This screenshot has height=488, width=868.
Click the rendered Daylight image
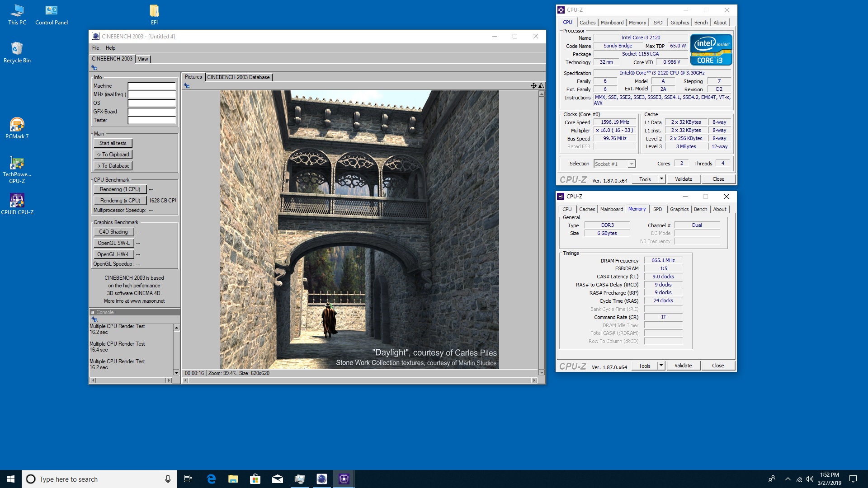359,230
